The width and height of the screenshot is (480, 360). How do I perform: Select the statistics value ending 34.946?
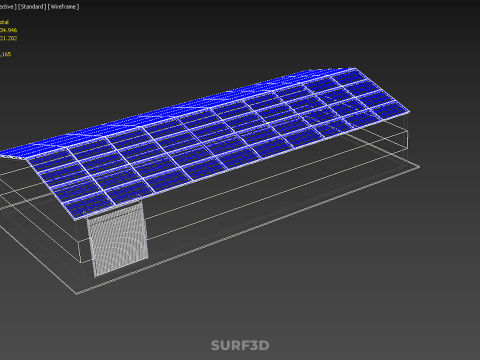tap(8, 30)
